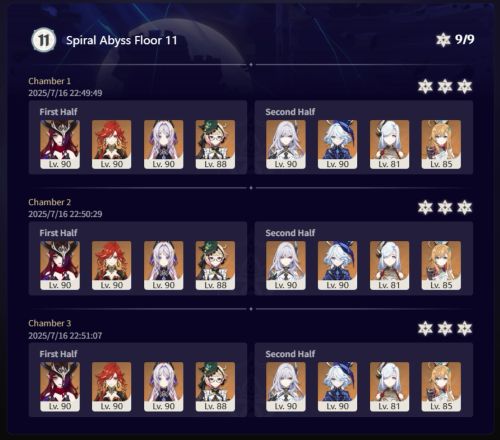Select Chamber 3 Second Half Lv. 85 portrait
500x440 pixels.
[441, 387]
